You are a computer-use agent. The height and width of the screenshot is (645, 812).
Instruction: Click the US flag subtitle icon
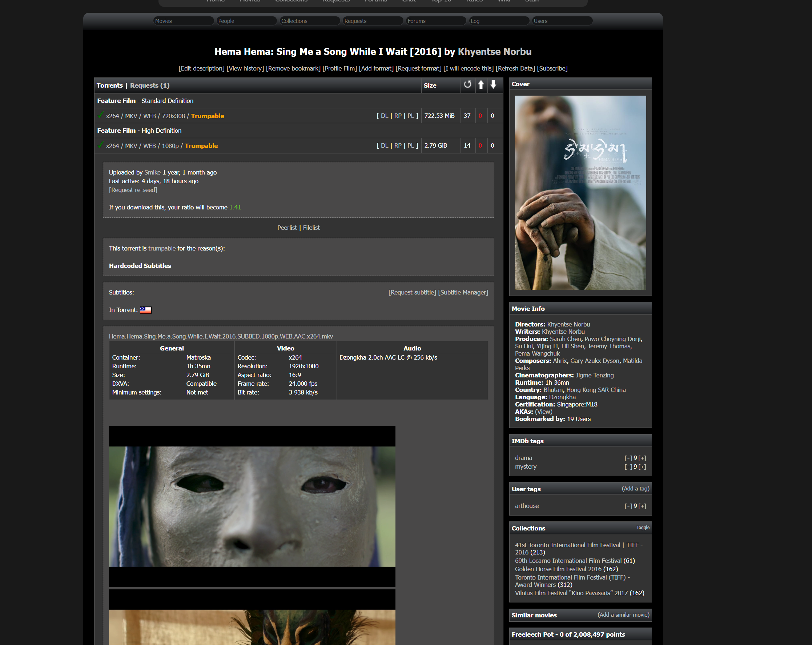(145, 310)
